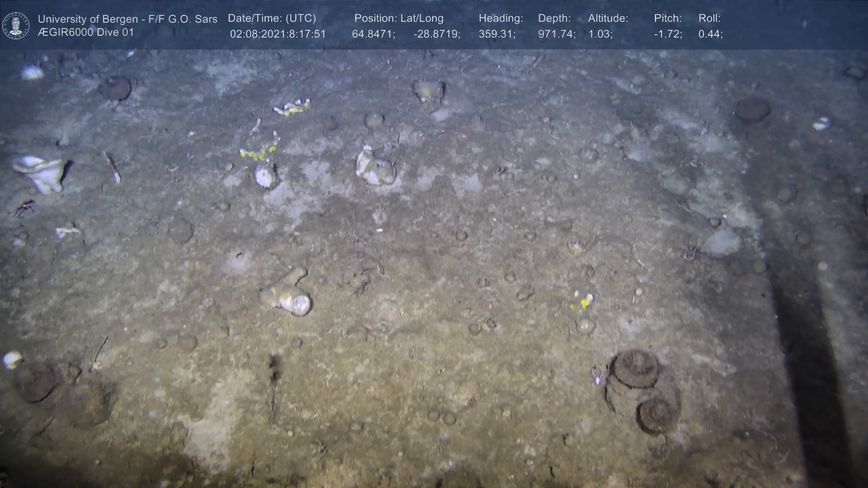868x488 pixels.
Task: Click the Pitch label
Action: (668, 19)
